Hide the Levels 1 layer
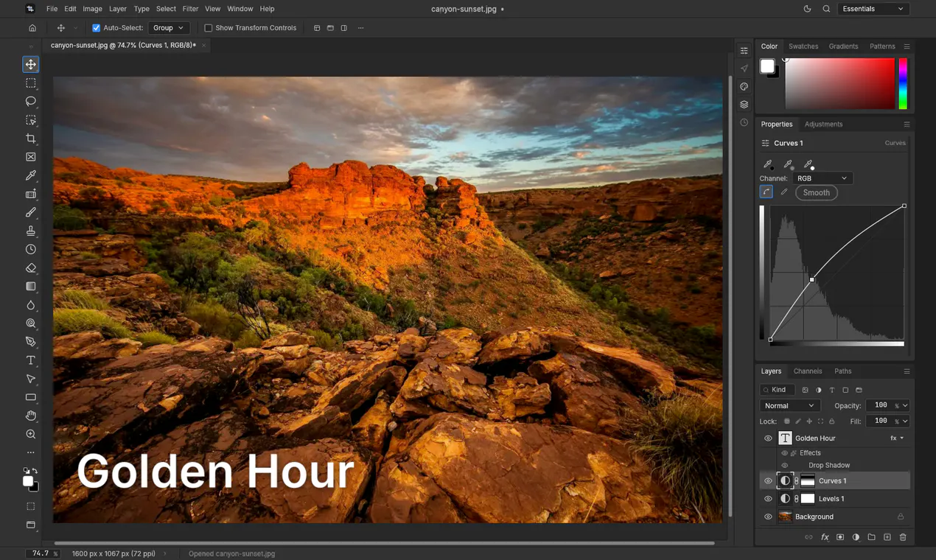This screenshot has width=936, height=560. (768, 499)
